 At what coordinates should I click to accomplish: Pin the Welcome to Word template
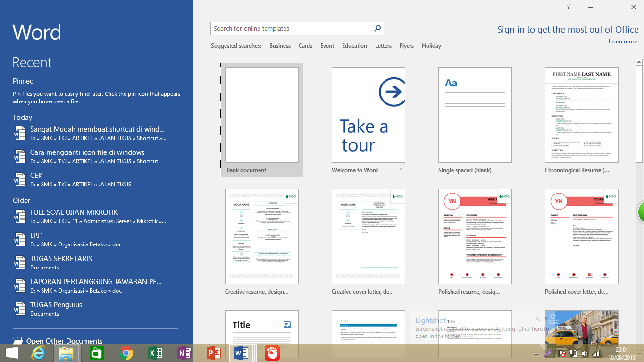click(401, 170)
